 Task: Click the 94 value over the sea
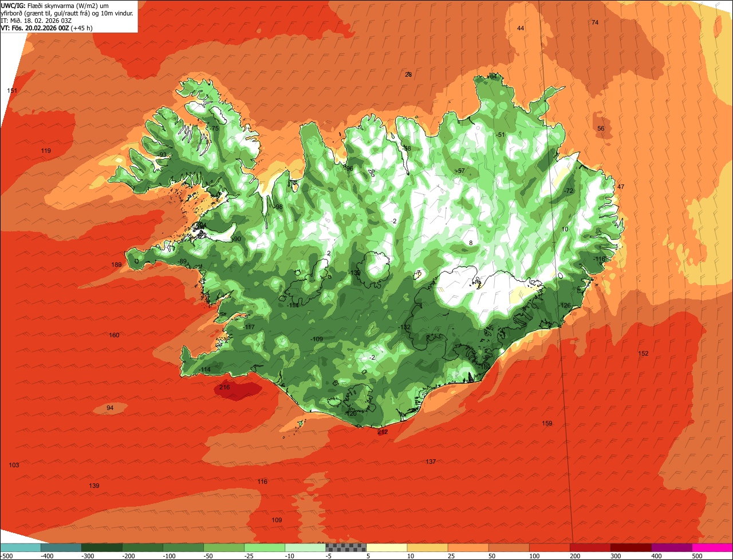[x=110, y=408]
